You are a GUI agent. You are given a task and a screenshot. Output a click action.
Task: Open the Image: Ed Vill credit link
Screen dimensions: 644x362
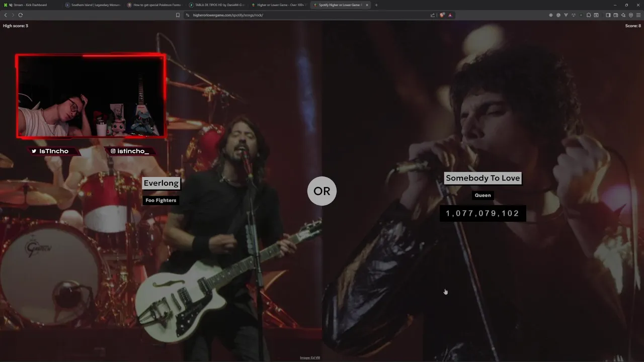310,358
